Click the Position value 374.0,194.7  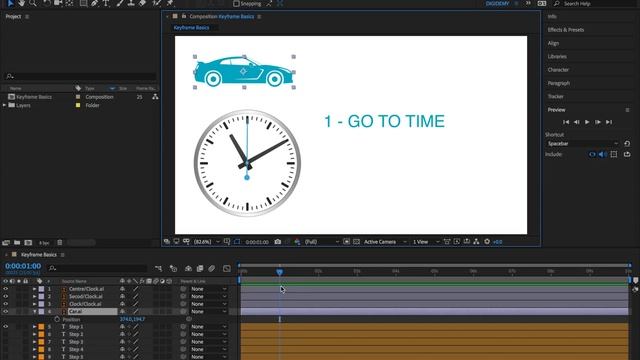pyautogui.click(x=132, y=319)
